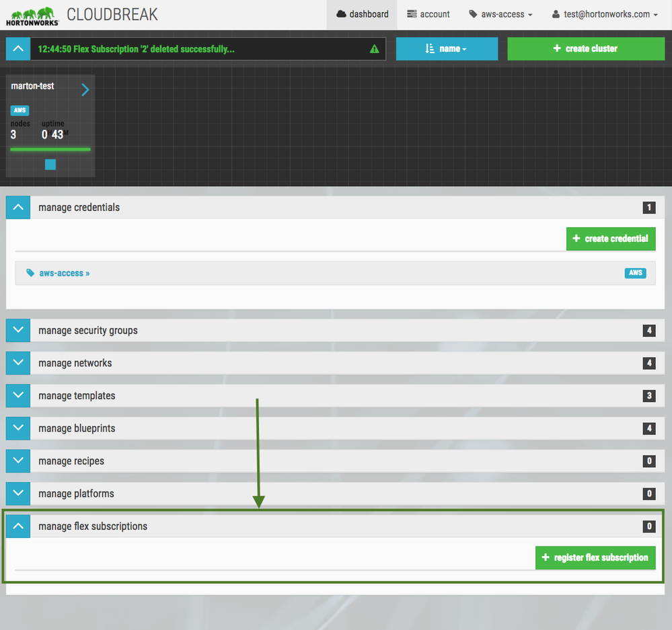
Task: Click the blue status square on marton-test
Action: click(x=50, y=165)
